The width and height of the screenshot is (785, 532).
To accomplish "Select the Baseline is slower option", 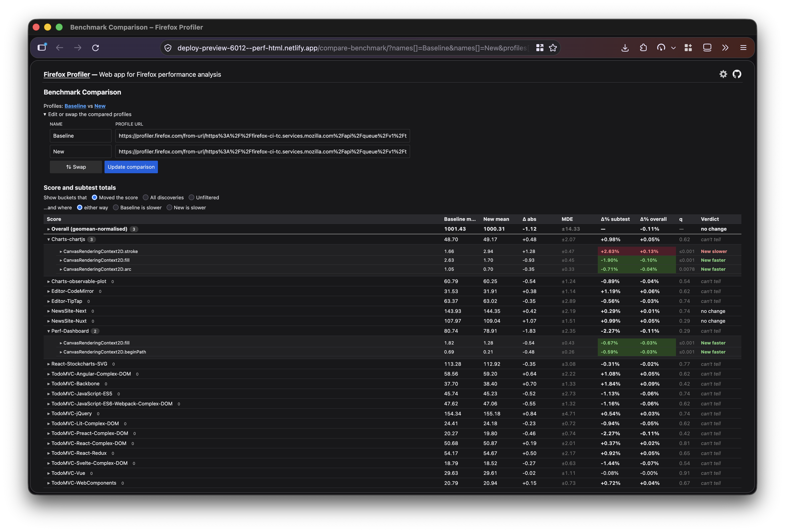I will [x=116, y=207].
